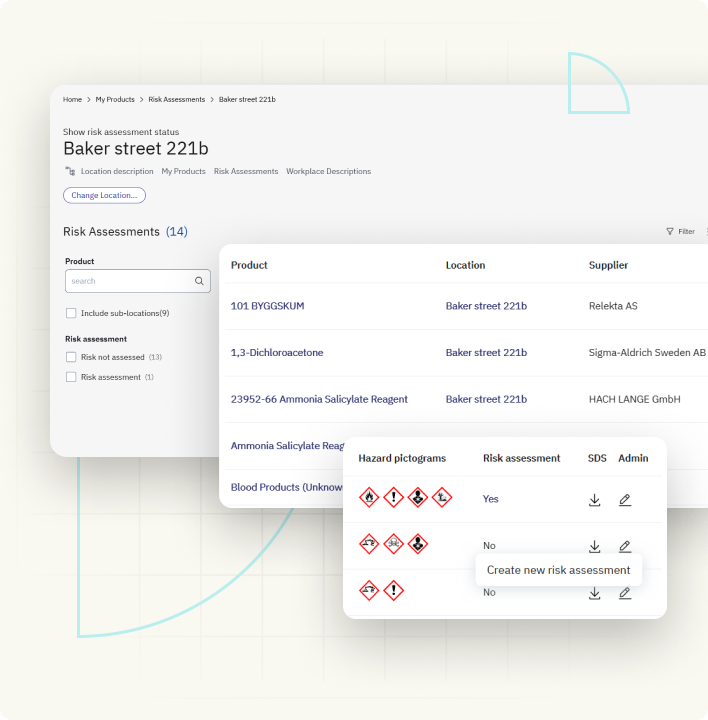The image size is (708, 720).
Task: Open the My Products tab below title
Action: coord(183,172)
